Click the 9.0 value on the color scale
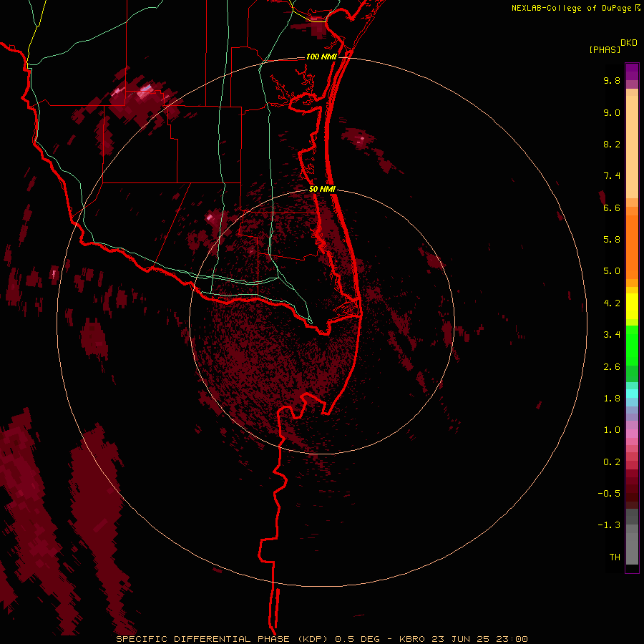The image size is (644, 644). tap(612, 112)
